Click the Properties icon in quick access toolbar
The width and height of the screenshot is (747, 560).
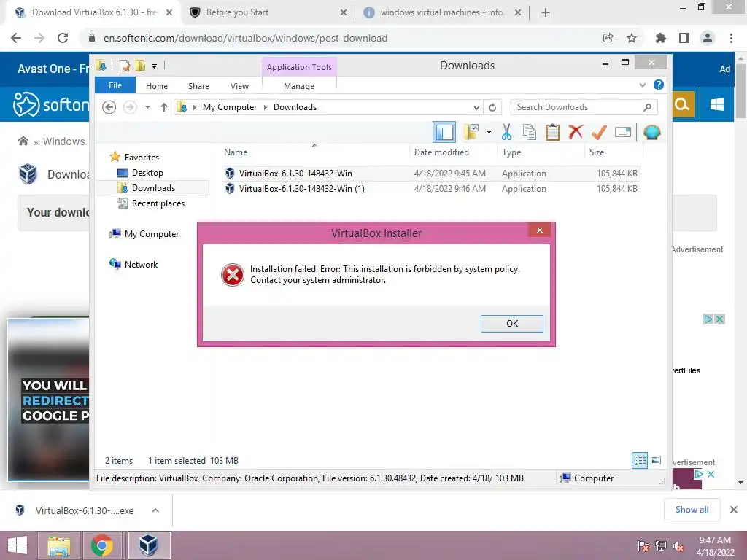pos(125,66)
